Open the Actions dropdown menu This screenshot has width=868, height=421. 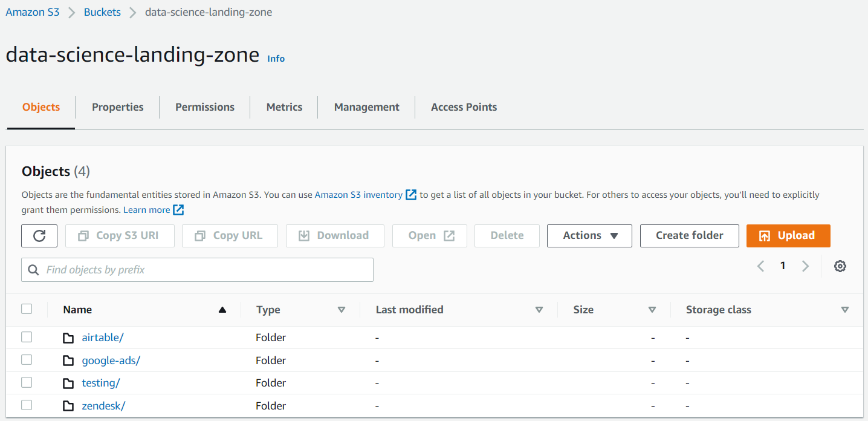[x=589, y=236]
